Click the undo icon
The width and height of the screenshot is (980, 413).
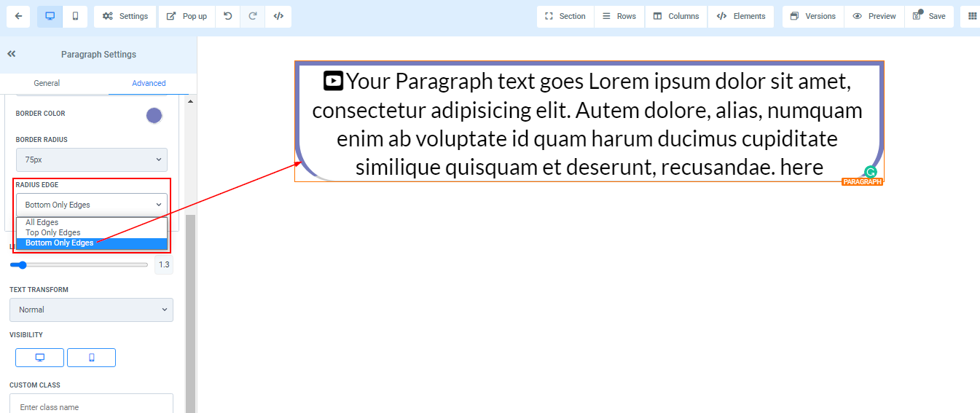(x=228, y=16)
